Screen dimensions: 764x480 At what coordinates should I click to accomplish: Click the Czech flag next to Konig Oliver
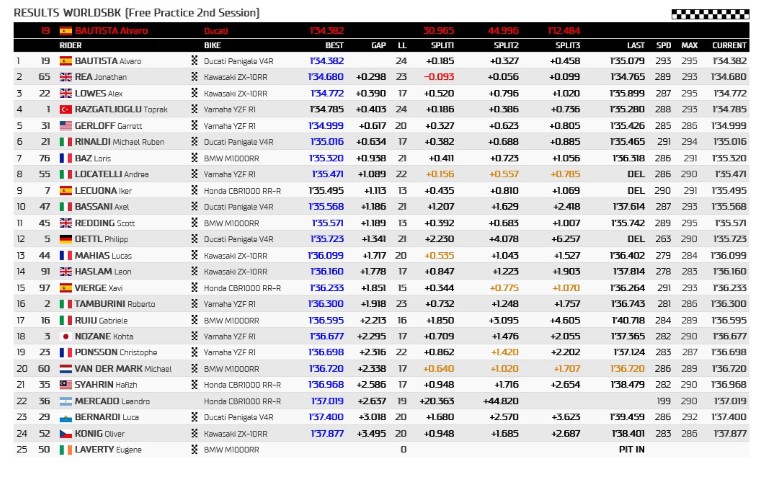[67, 434]
